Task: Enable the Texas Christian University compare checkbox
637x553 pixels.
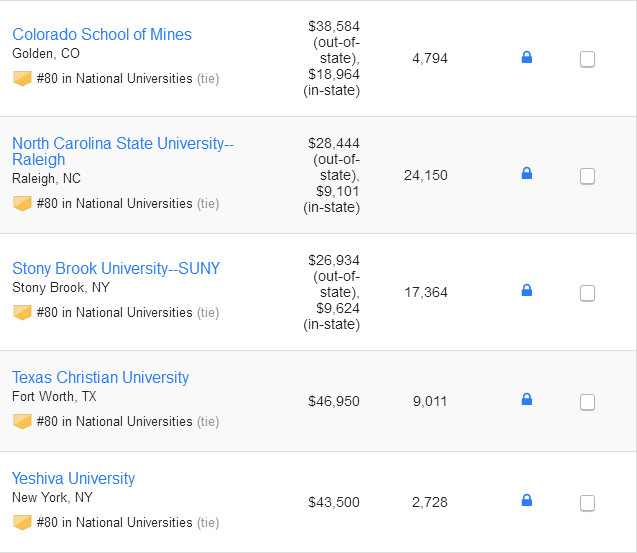Action: (587, 402)
